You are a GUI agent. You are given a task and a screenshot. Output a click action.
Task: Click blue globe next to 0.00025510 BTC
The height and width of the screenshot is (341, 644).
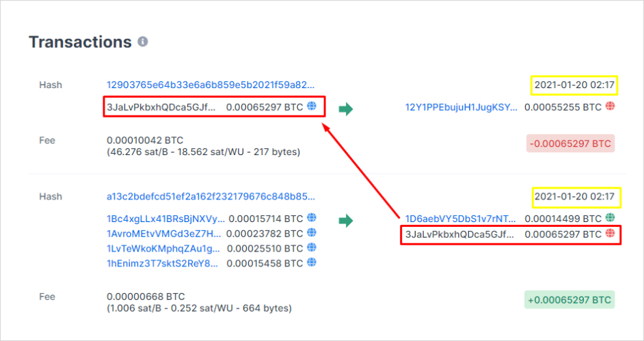point(312,247)
